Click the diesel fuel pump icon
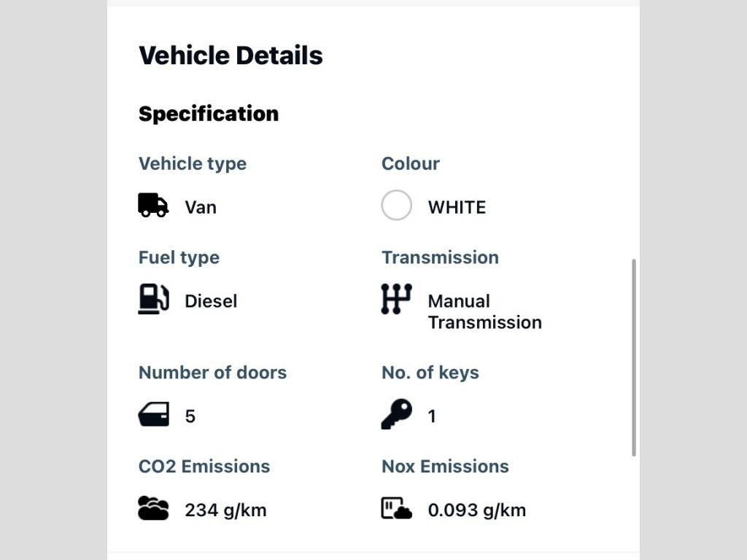This screenshot has height=560, width=747. [x=153, y=300]
